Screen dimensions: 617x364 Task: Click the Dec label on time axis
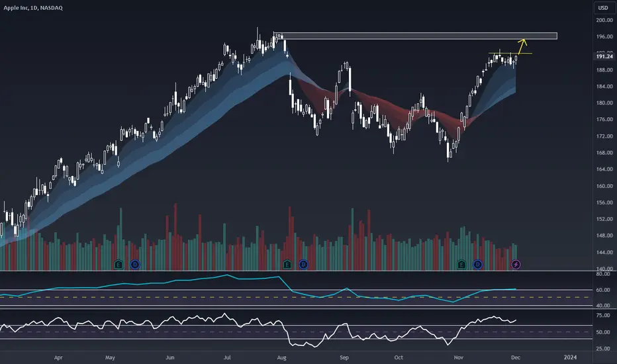(x=516, y=357)
